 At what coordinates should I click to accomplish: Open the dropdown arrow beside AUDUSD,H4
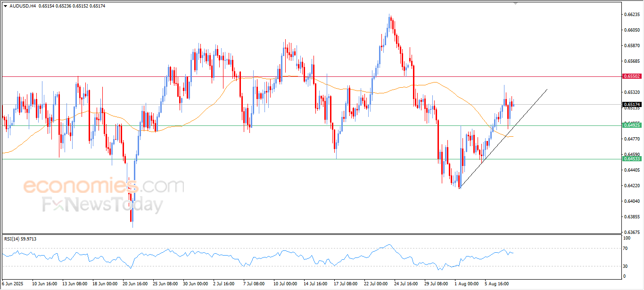pos(5,6)
